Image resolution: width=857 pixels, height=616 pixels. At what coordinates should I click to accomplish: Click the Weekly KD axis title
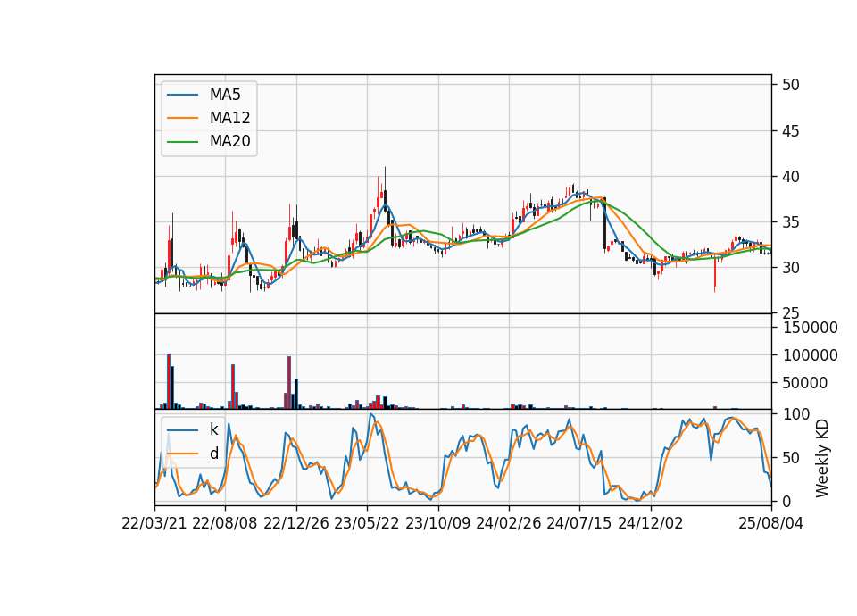pyautogui.click(x=822, y=459)
